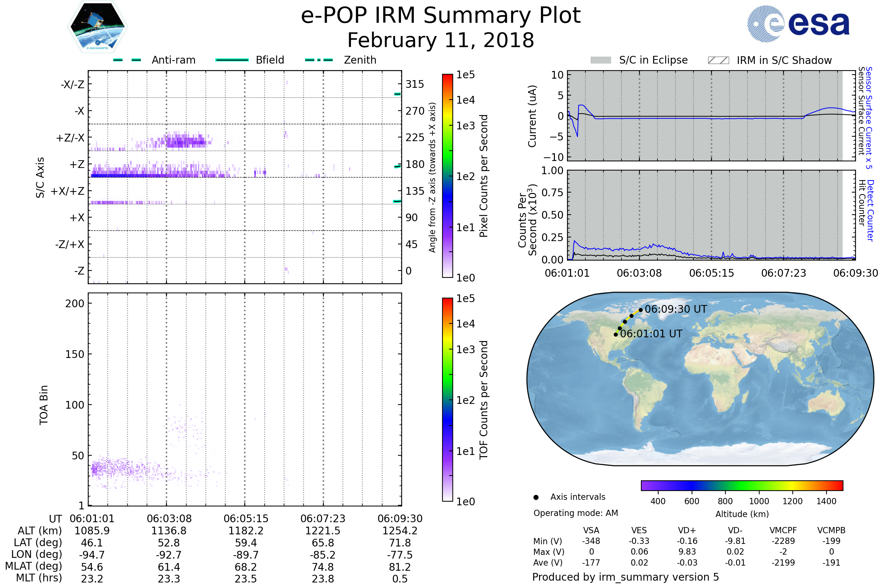Click the e-POP IRM Summary Plot title
The width and height of the screenshot is (882, 588).
pyautogui.click(x=441, y=16)
